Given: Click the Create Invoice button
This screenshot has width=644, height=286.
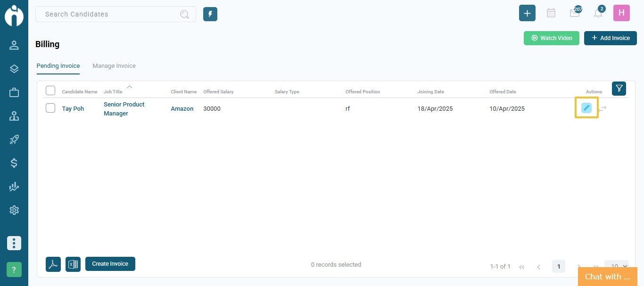Looking at the screenshot, I should [110, 264].
